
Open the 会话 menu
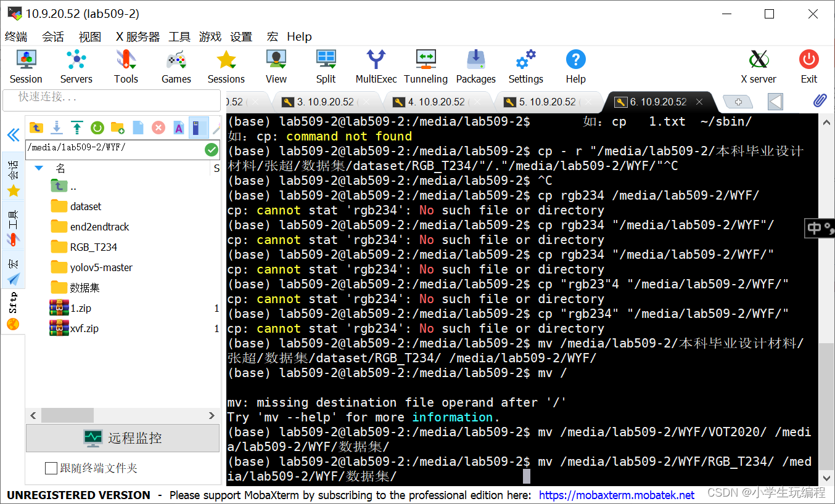coord(53,36)
